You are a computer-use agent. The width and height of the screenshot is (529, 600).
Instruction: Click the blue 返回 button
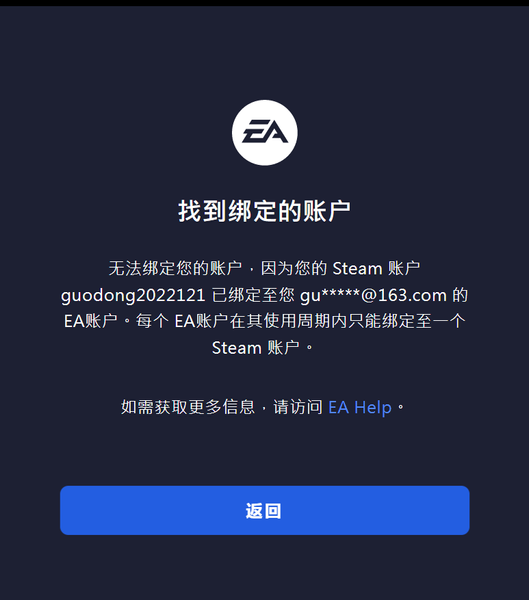coord(264,510)
